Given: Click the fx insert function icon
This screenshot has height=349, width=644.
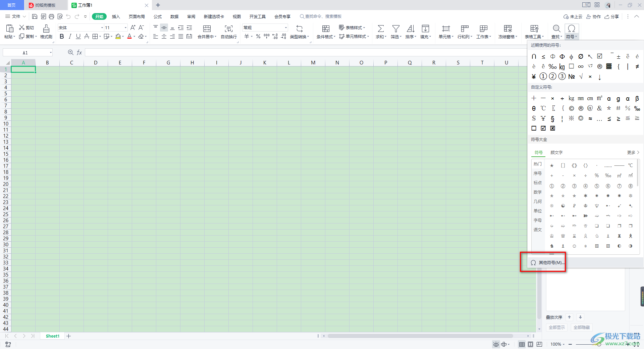Looking at the screenshot, I should click(x=79, y=52).
